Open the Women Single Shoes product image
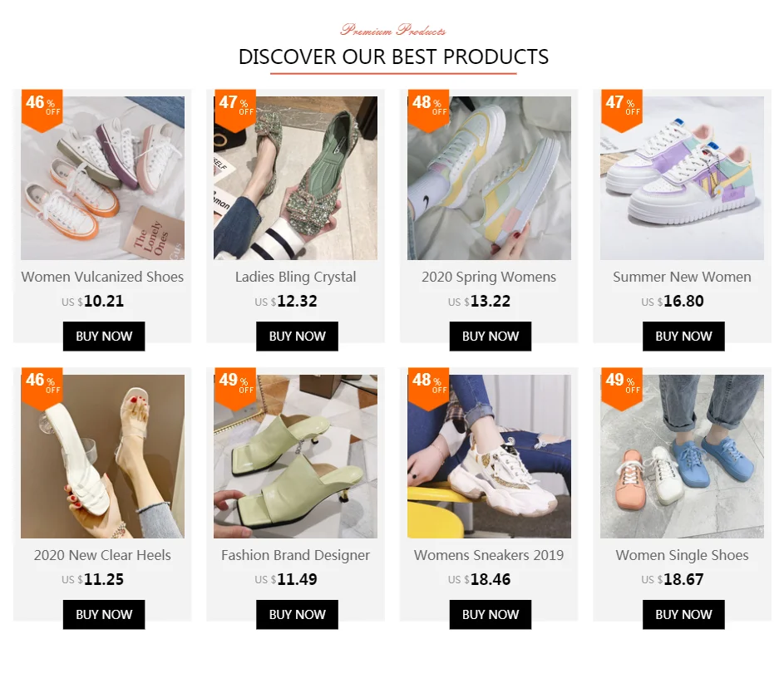The width and height of the screenshot is (784, 683). pos(682,456)
